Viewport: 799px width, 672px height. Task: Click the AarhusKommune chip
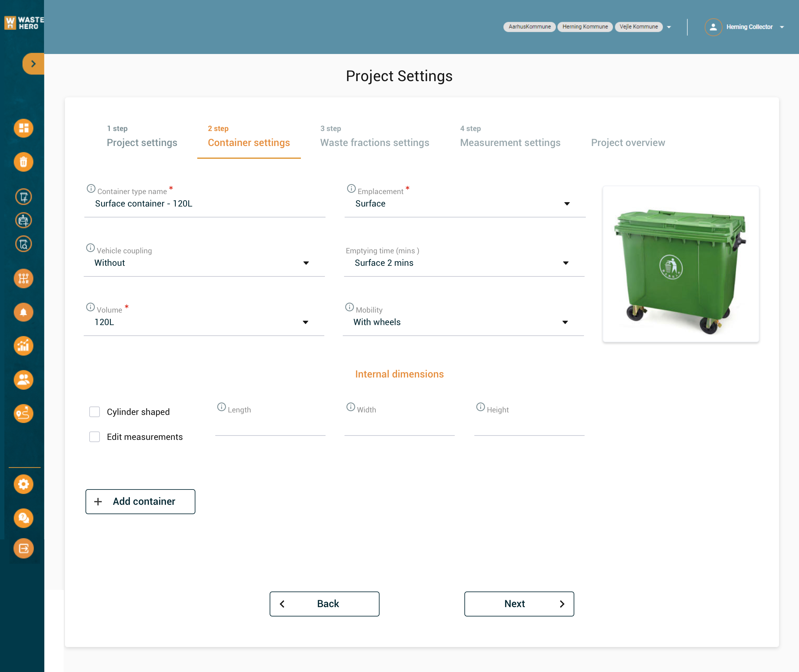point(529,27)
